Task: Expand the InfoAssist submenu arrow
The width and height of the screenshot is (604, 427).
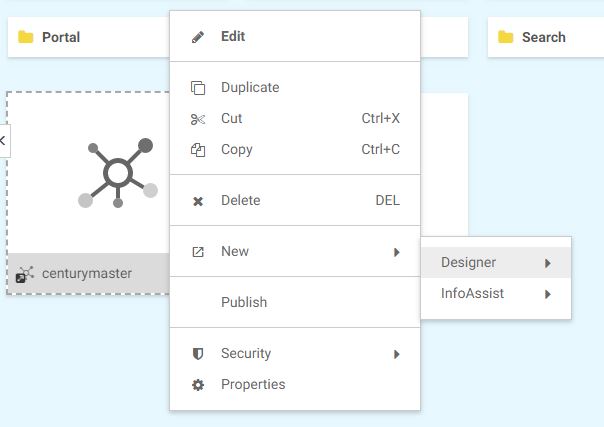Action: 548,294
